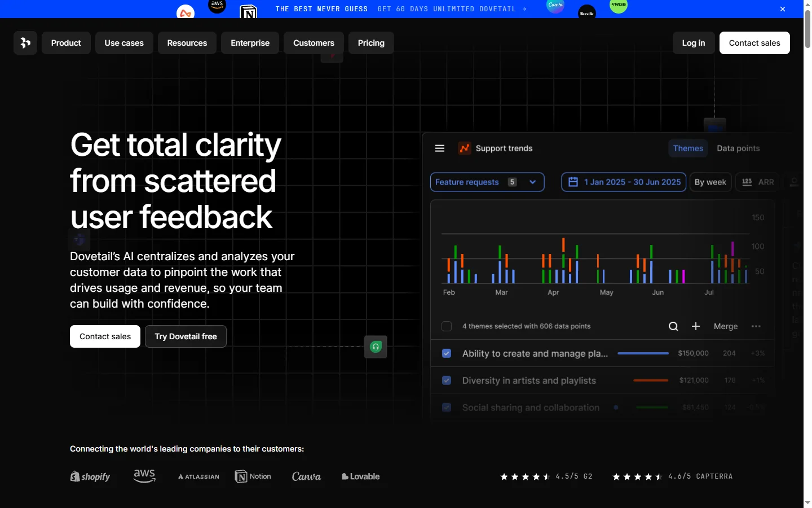Click '4 themes selected with 606 data points'
812x508 pixels.
(x=526, y=326)
